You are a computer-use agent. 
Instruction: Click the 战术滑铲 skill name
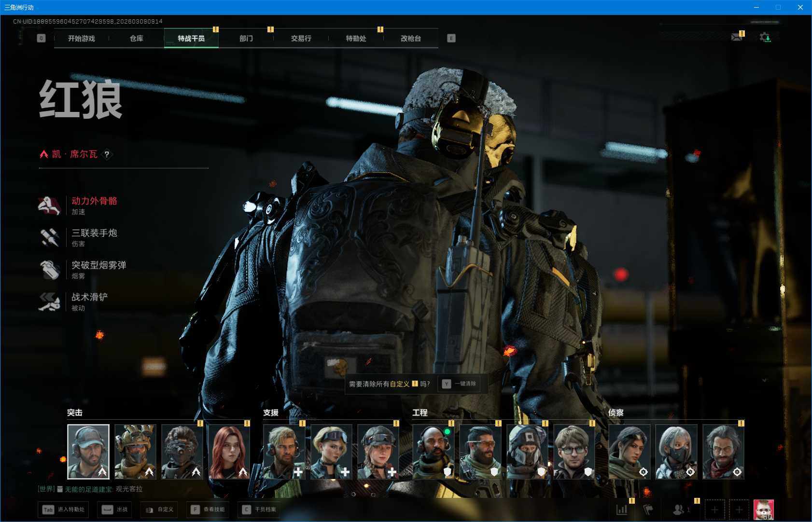[90, 297]
